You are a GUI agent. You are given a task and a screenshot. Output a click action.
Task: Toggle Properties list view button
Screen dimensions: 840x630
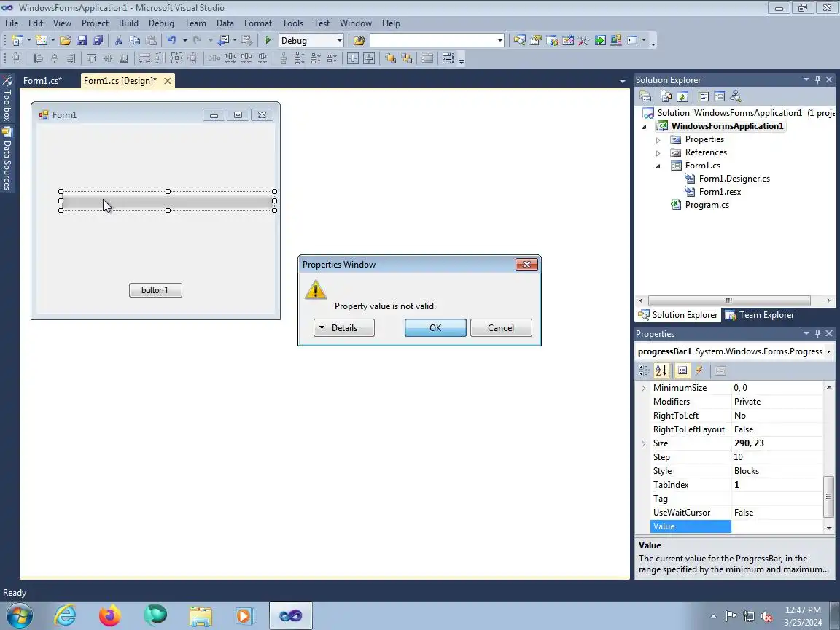pos(682,370)
